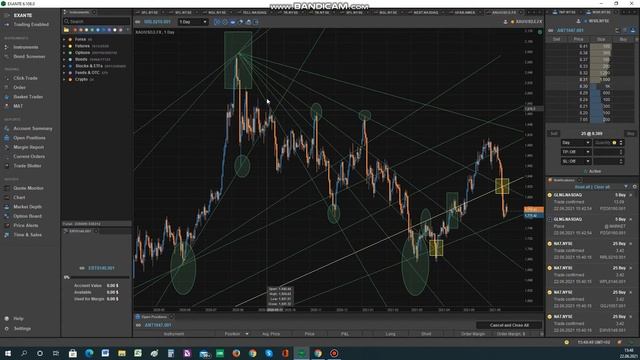Open Time & Sales
The height and width of the screenshot is (360, 640).
(27, 235)
